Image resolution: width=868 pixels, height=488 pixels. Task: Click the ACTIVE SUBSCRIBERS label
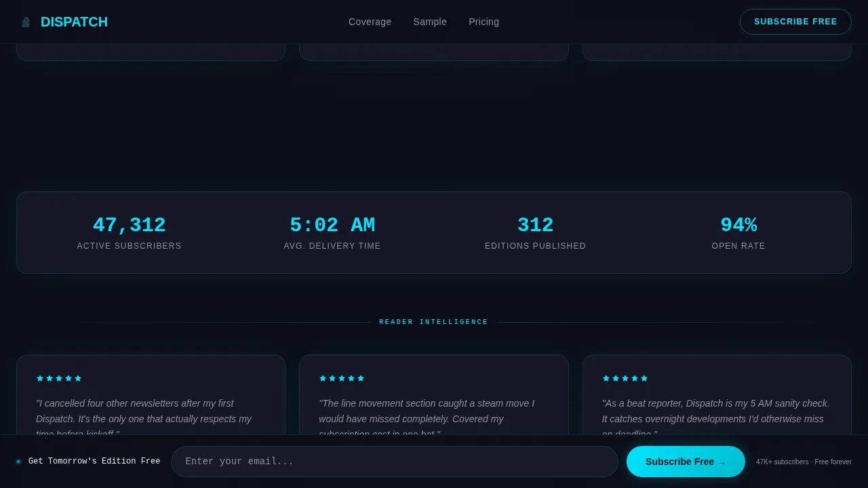point(129,246)
